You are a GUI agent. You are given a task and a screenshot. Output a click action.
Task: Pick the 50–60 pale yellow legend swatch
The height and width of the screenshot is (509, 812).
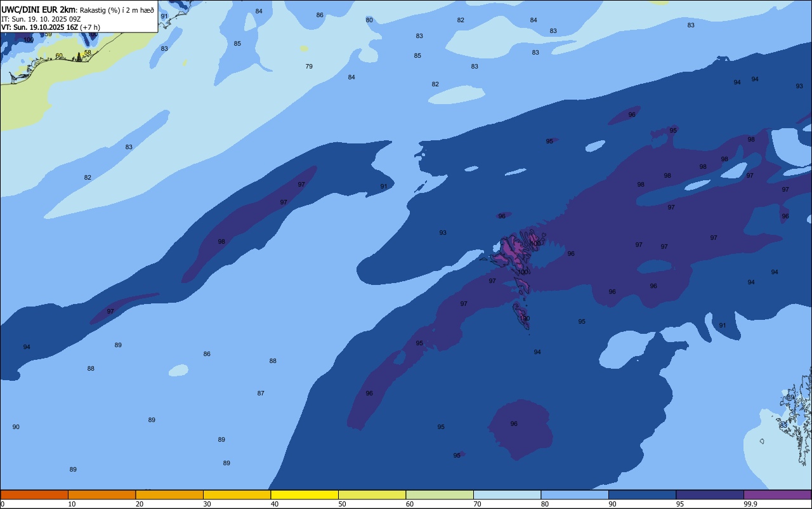tap(372, 494)
